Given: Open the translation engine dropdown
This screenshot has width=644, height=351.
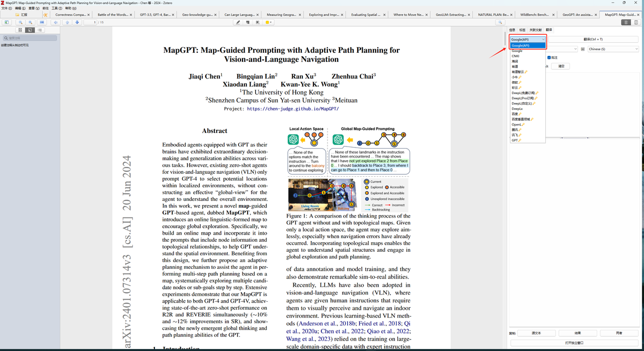Looking at the screenshot, I should [x=528, y=39].
